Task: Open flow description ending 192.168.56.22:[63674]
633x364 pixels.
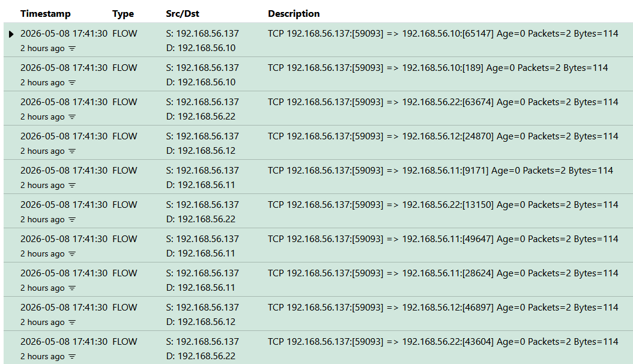Action: 443,102
